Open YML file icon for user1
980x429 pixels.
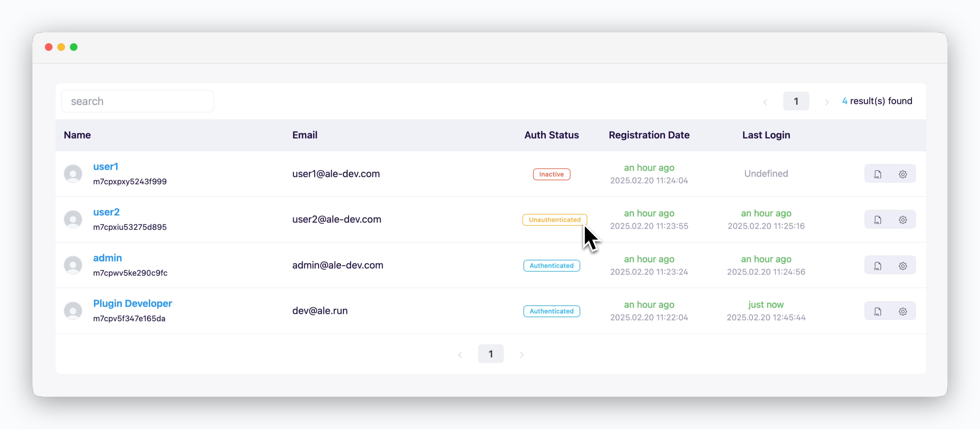tap(877, 174)
